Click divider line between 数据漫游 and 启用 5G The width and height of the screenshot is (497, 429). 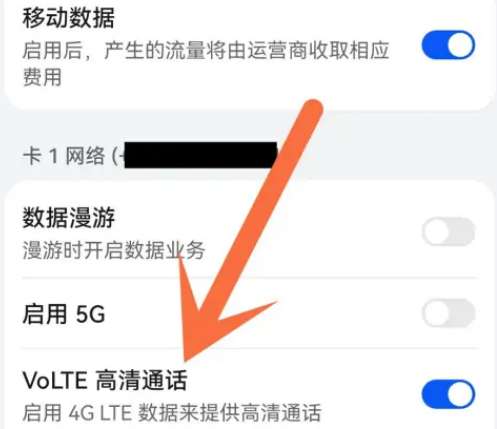pyautogui.click(x=250, y=277)
